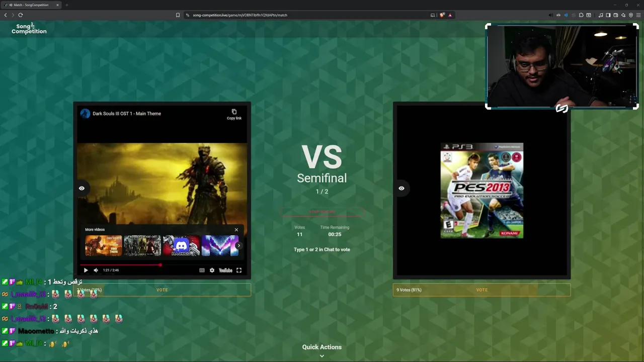This screenshot has height=362, width=644.
Task: Click the '9 Votes (81%)' label
Action: tap(409, 290)
